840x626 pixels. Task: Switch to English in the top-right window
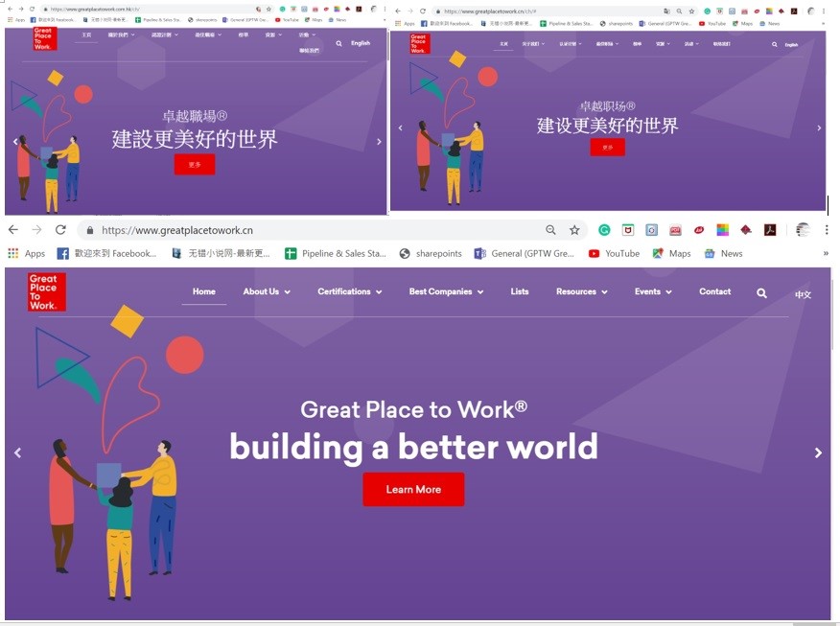point(791,45)
